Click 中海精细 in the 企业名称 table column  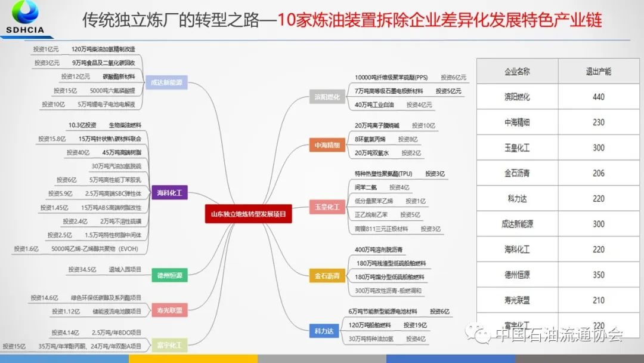point(517,122)
